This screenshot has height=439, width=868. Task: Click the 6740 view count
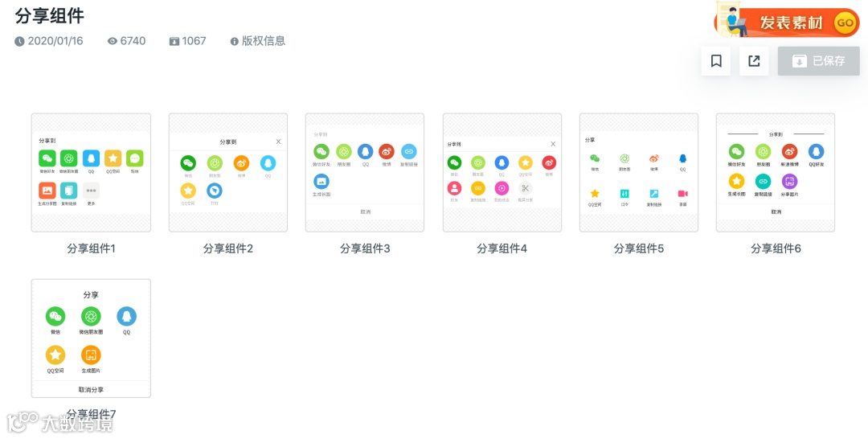click(127, 41)
